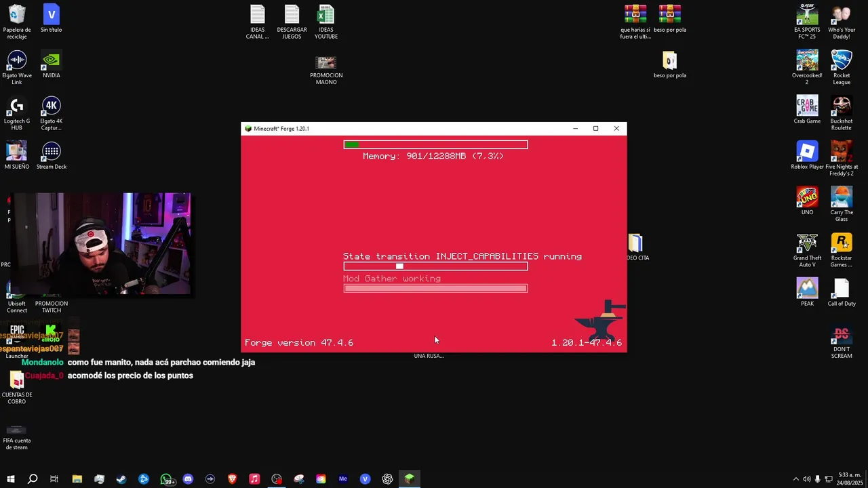Screen dimensions: 868x488
Task: Open Adobe Media Encoder from taskbar
Action: 343,479
